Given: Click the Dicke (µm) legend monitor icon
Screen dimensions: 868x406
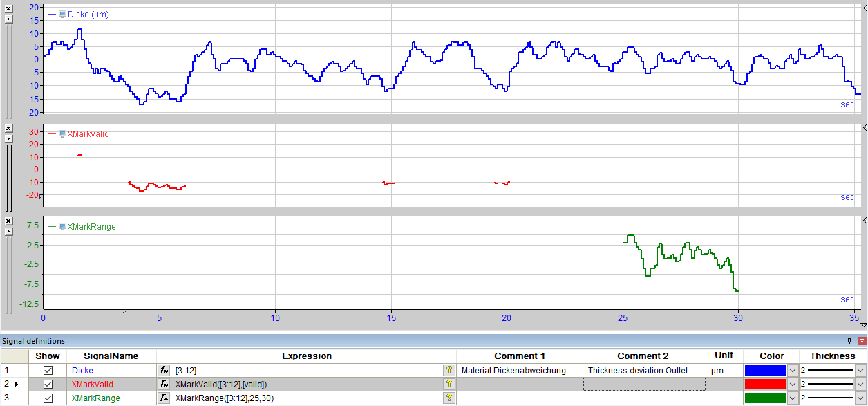Looking at the screenshot, I should coord(62,14).
